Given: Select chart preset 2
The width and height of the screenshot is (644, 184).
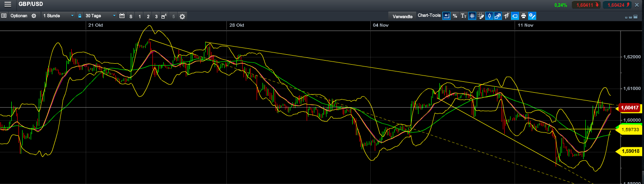Looking at the screenshot, I should point(148,16).
